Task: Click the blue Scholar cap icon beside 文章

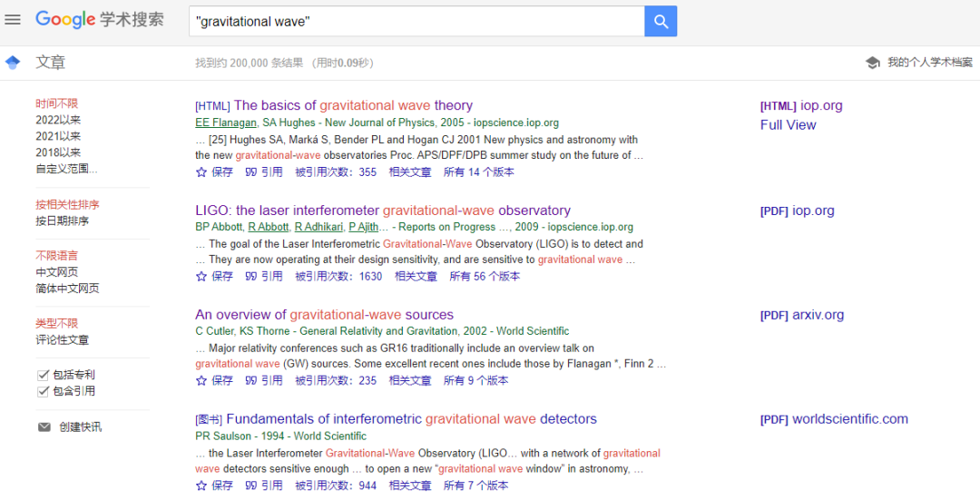Action: (13, 63)
